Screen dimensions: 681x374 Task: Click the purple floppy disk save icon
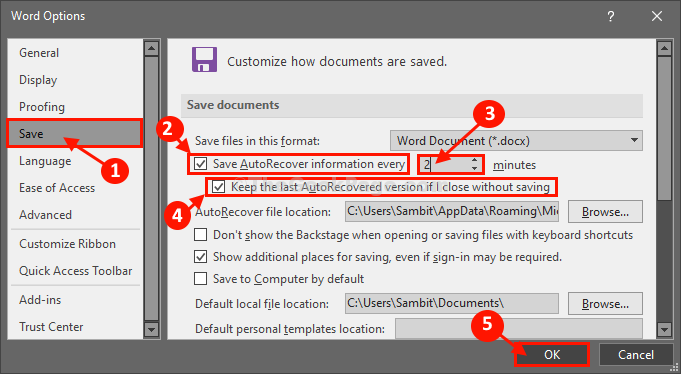click(x=204, y=60)
